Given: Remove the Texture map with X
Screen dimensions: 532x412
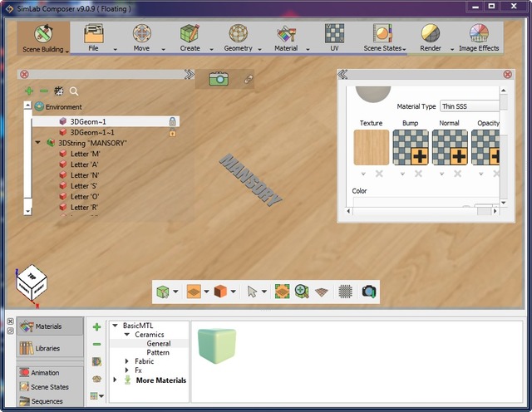Looking at the screenshot, I should [x=379, y=174].
